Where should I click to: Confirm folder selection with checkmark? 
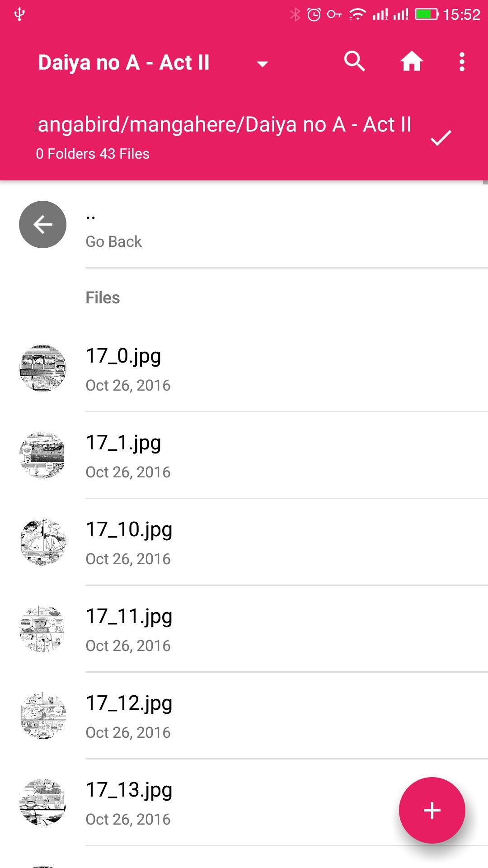pyautogui.click(x=441, y=138)
